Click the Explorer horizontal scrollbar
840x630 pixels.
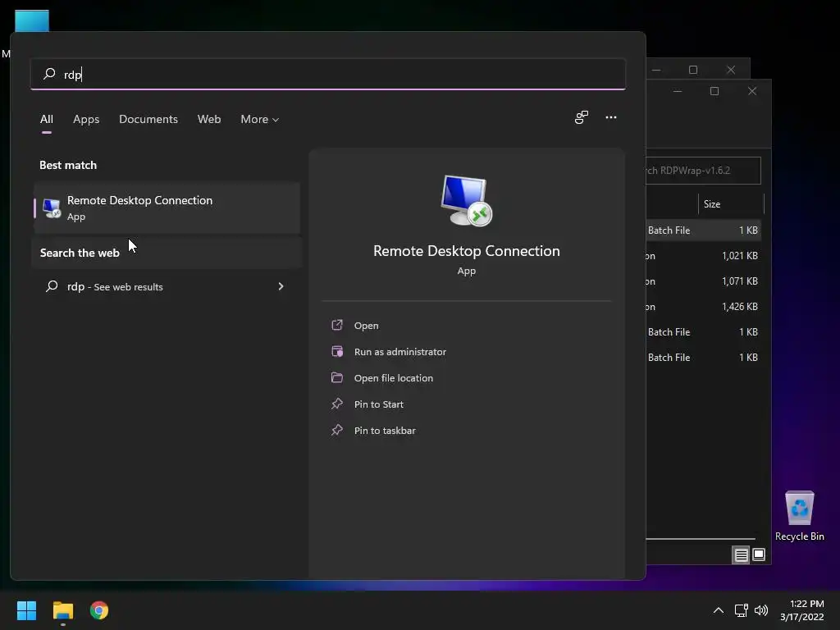701,538
